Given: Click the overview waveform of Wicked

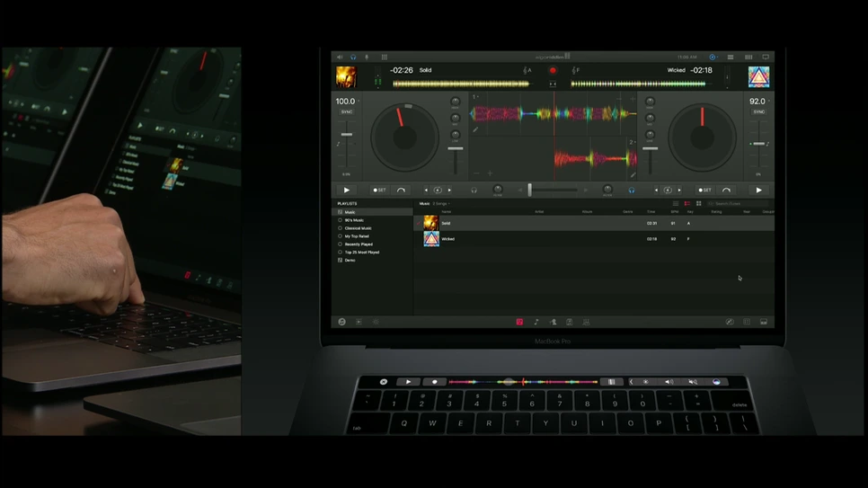Looking at the screenshot, I should click(638, 84).
